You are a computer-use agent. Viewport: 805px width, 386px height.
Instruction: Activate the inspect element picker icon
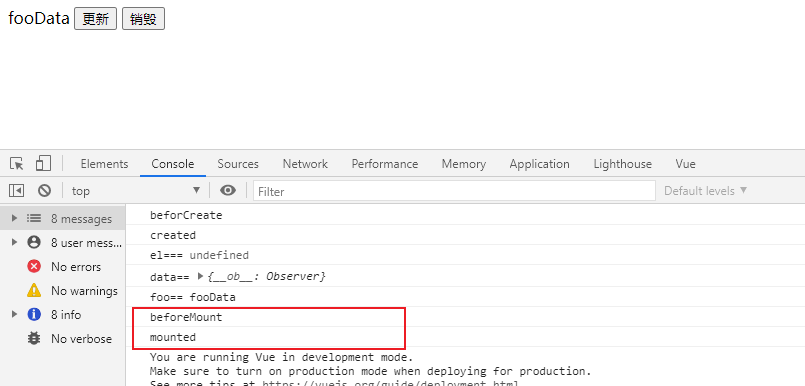coord(16,164)
